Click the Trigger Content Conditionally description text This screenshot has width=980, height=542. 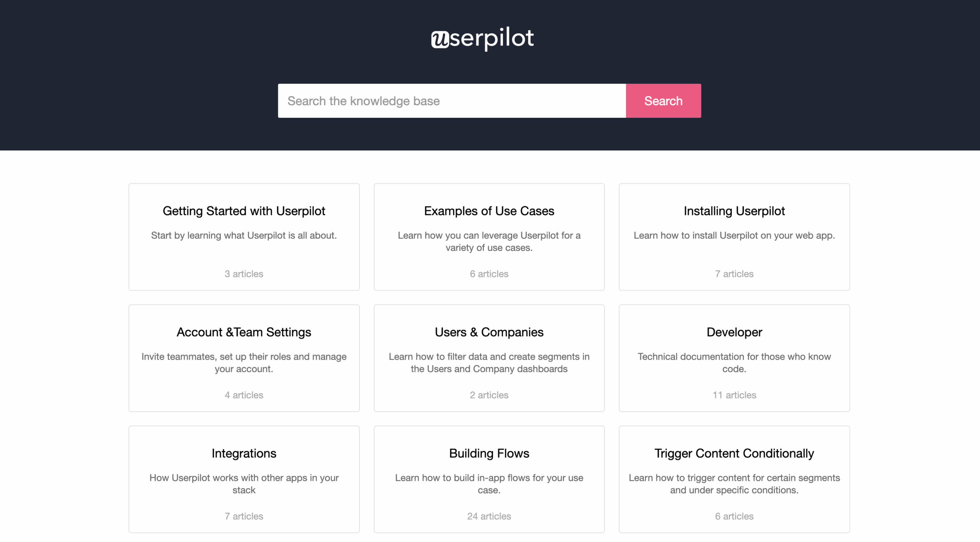click(733, 484)
